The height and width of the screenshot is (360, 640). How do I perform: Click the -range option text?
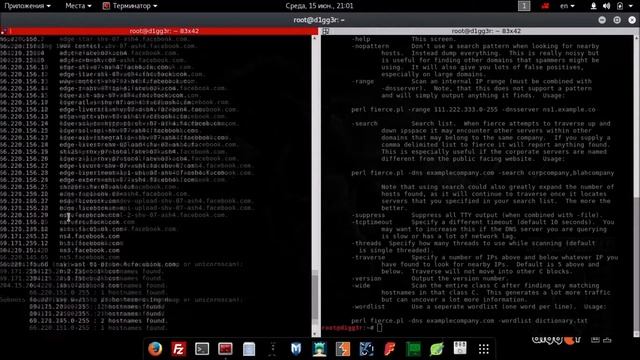[x=362, y=81]
